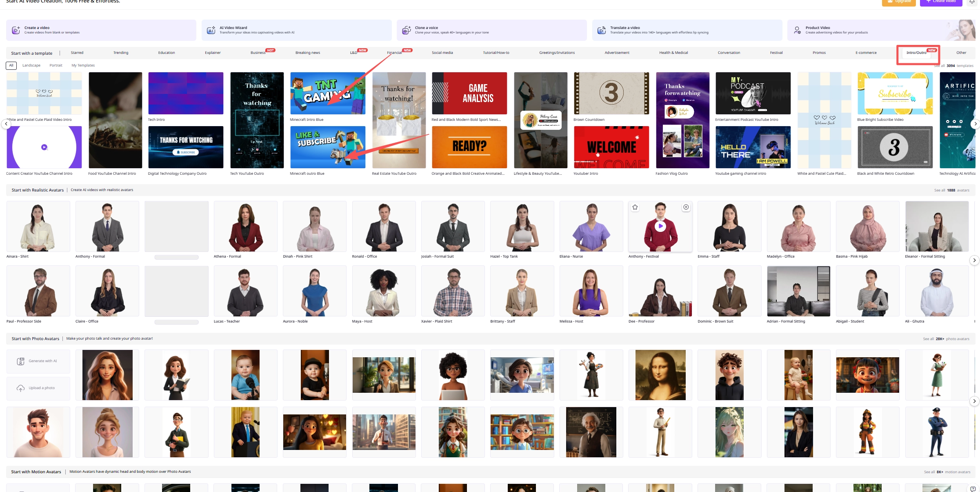Click the Upload a photo icon
Viewport: 980px width, 492px height.
(21, 388)
